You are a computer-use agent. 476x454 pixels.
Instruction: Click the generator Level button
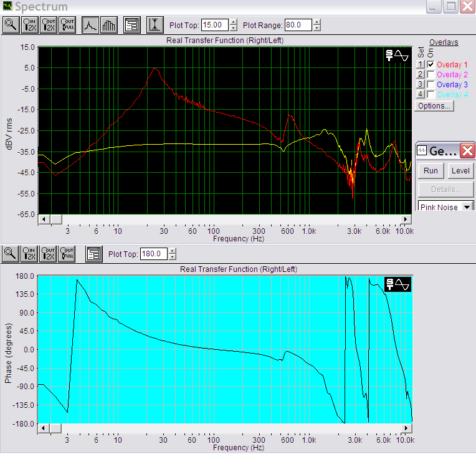click(460, 171)
